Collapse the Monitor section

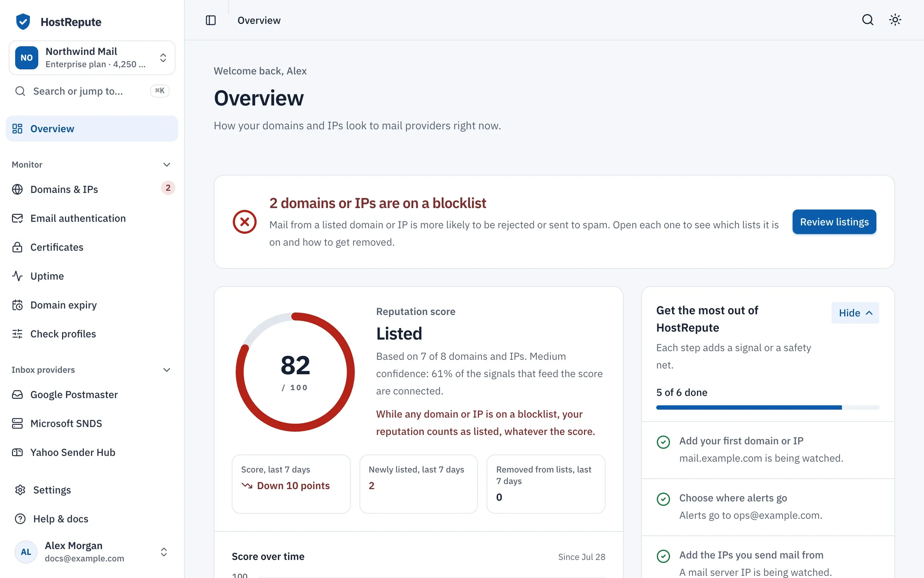pos(166,165)
